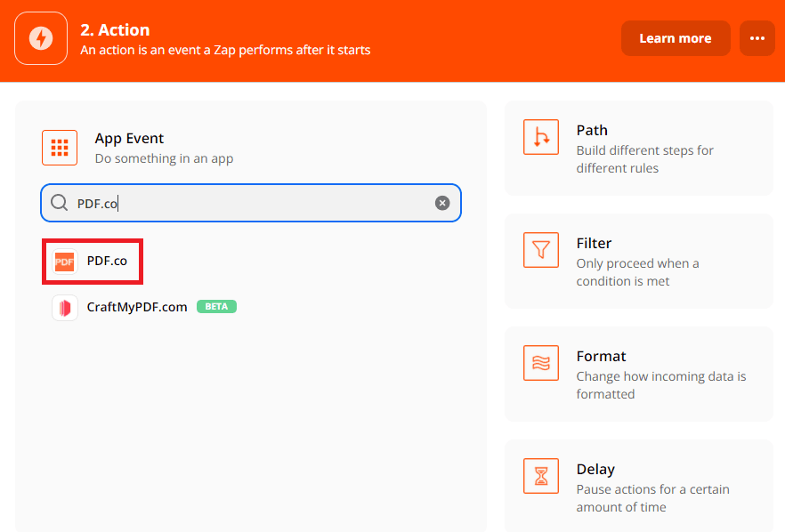The image size is (785, 532).
Task: Open the three-dot options menu
Action: point(757,38)
